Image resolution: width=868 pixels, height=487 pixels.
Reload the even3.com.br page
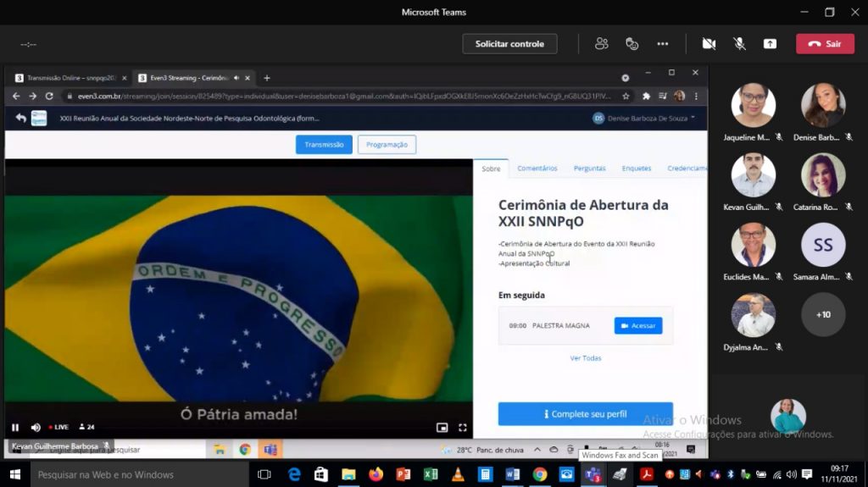pos(49,97)
